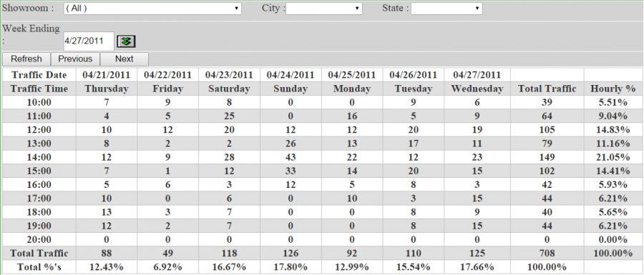Click the 126 Sunday total traffic
This screenshot has height=275, width=644.
[x=291, y=254]
